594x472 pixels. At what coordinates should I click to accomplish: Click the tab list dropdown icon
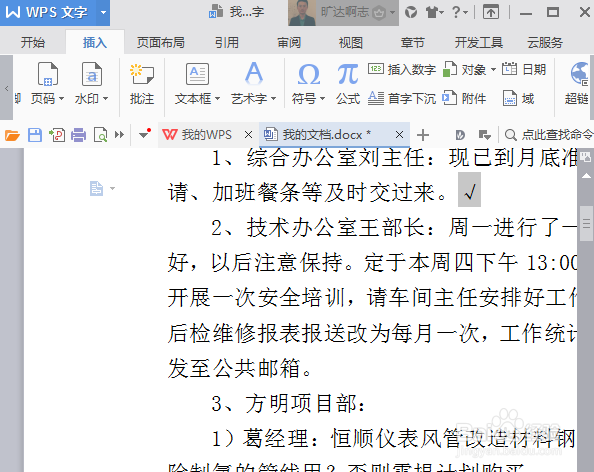tap(485, 135)
